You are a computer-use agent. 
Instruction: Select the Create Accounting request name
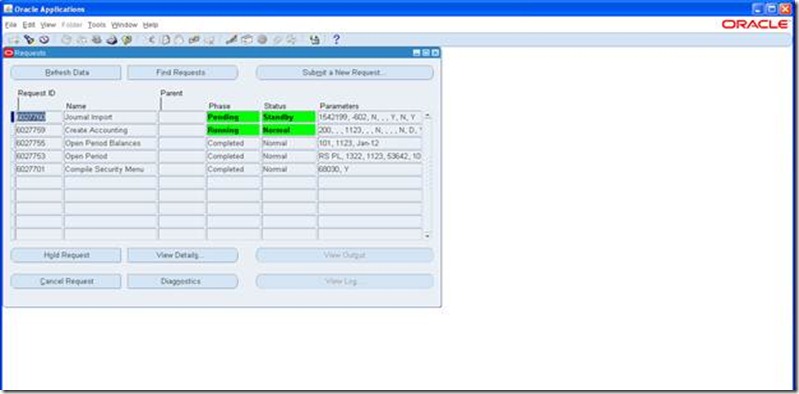click(x=111, y=130)
